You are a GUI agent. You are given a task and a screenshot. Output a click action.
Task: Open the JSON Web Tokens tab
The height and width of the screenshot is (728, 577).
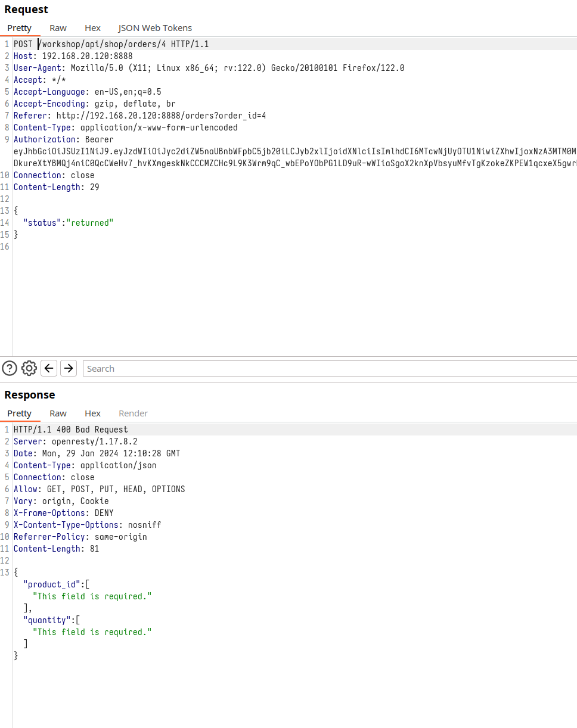coord(155,28)
